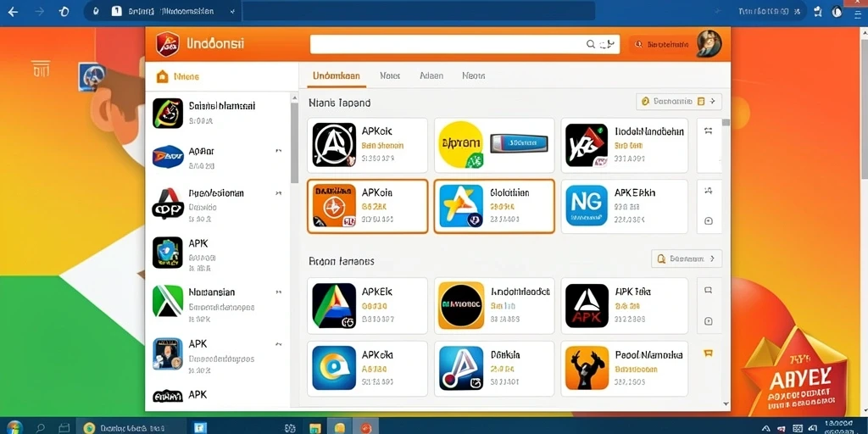Click the main list scroll-down arrow

pos(726,404)
